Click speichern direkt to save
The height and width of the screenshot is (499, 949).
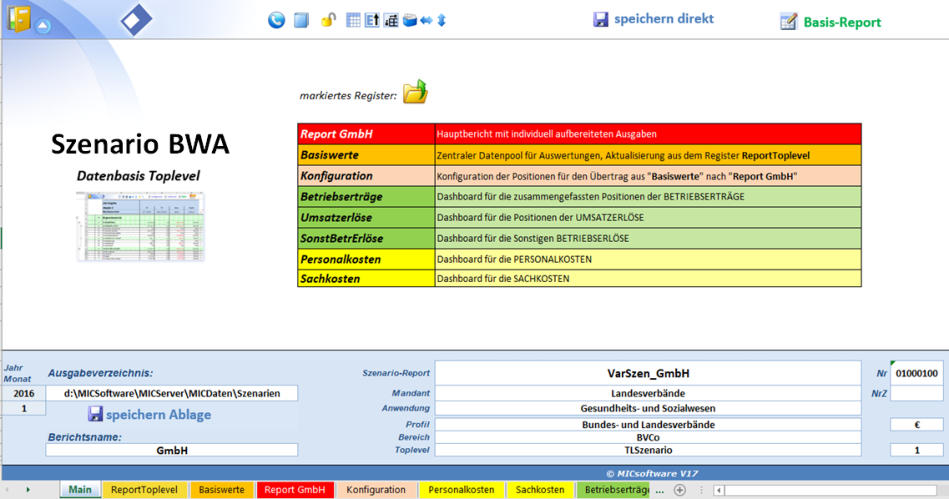tap(653, 19)
